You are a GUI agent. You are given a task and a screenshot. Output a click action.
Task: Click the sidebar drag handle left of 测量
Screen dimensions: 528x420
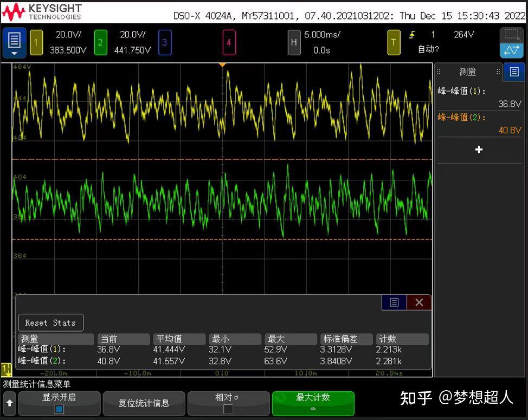[439, 72]
